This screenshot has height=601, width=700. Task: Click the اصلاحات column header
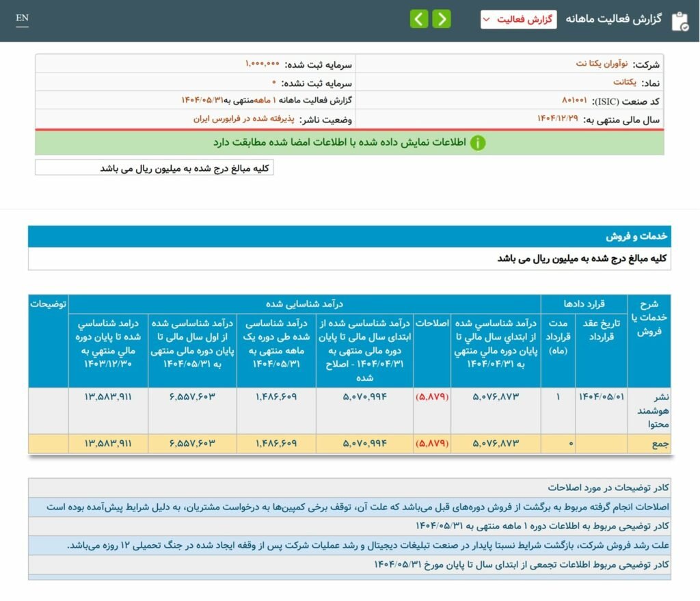[x=432, y=323]
